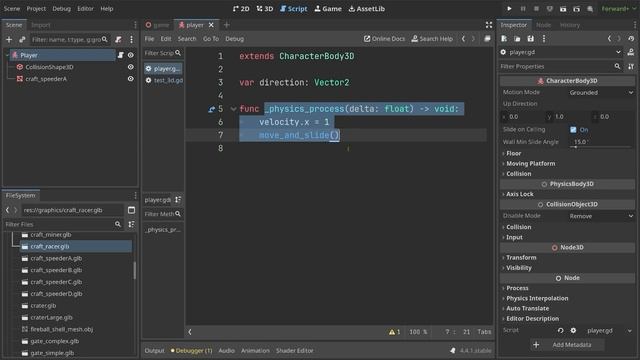The height and width of the screenshot is (360, 640).
Task: Switch to 3D workspace
Action: point(265,9)
